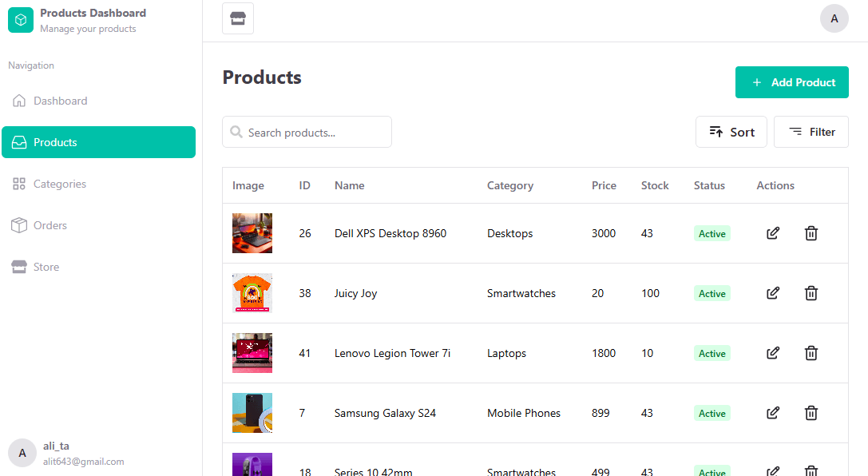Viewport: 868px width, 476px height.
Task: Click the magnifier icon in search box
Action: coord(236,132)
